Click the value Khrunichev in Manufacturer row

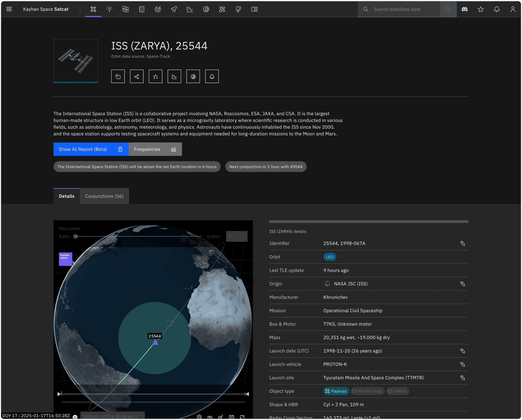335,297
